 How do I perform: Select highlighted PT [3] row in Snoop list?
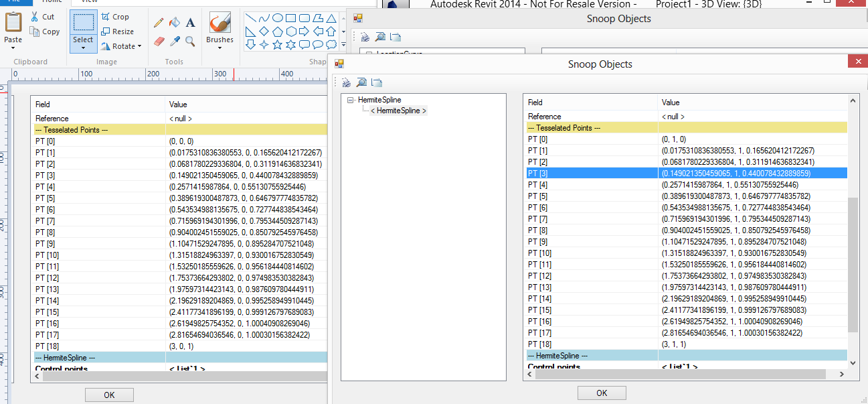point(685,173)
